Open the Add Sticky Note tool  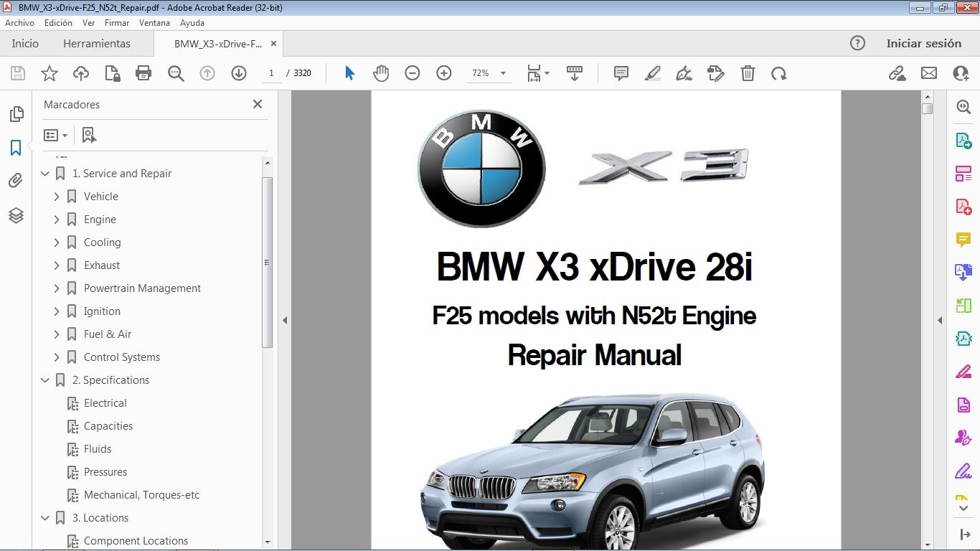tap(620, 72)
